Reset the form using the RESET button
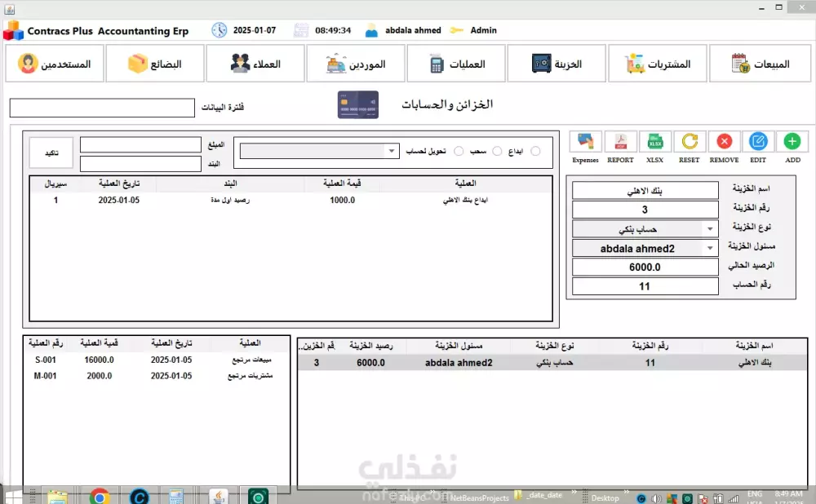The height and width of the screenshot is (504, 816). point(690,140)
